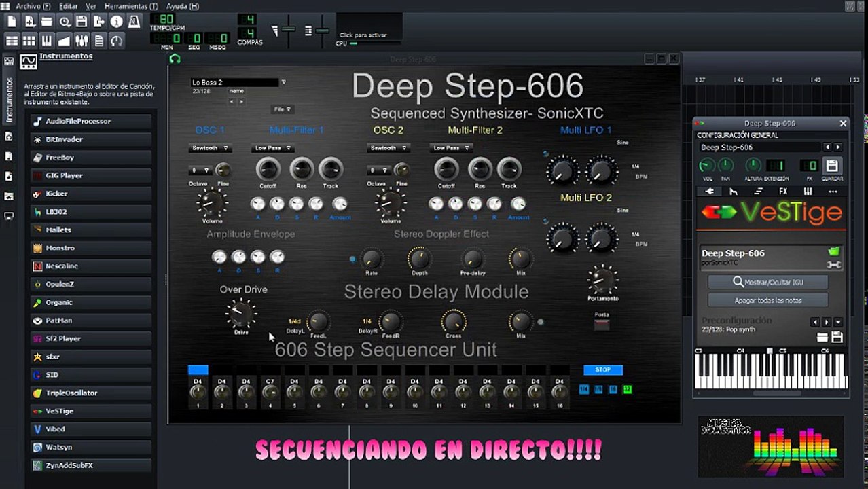The image size is (868, 489).
Task: Click Apagar todas las notas button
Action: pyautogui.click(x=767, y=300)
